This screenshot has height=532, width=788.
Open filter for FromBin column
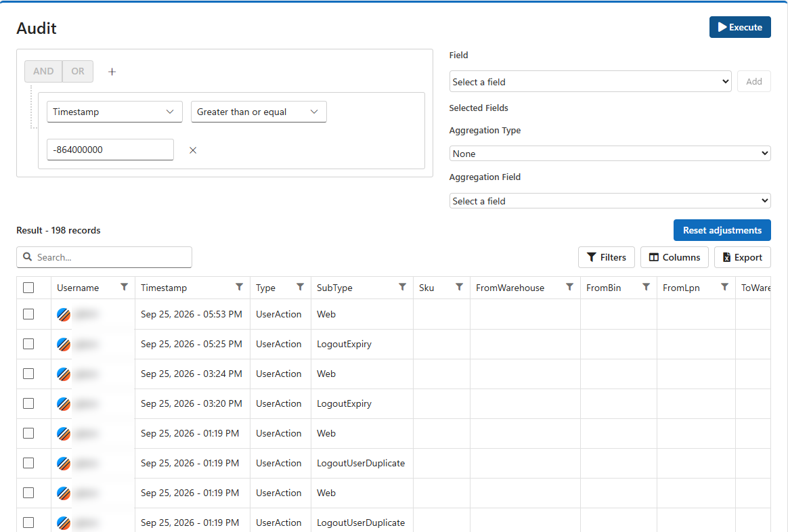click(647, 288)
